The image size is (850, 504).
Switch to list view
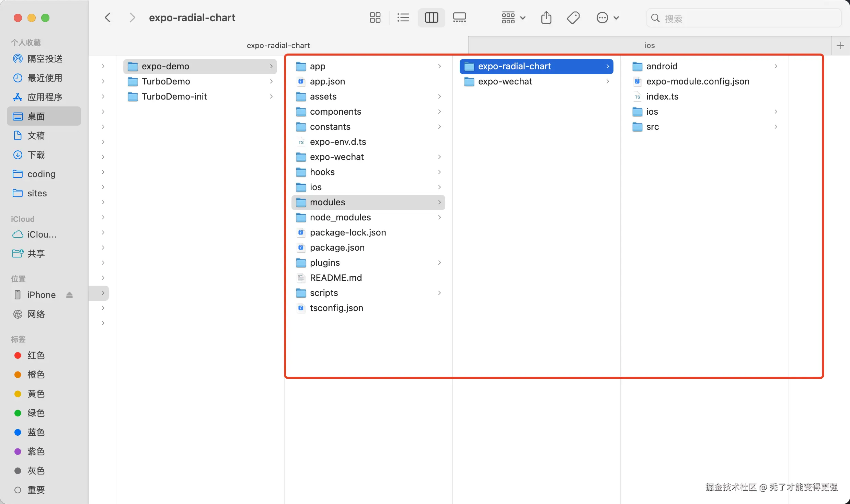403,18
